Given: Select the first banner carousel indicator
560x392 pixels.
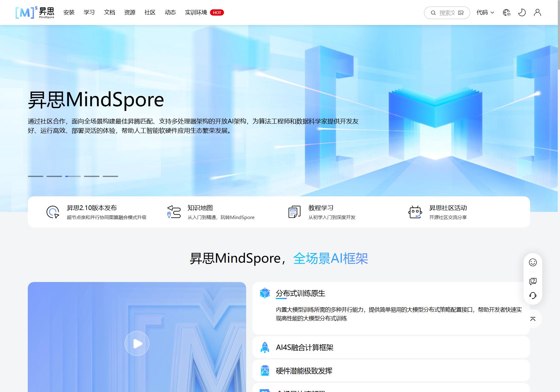Looking at the screenshot, I should [36, 176].
